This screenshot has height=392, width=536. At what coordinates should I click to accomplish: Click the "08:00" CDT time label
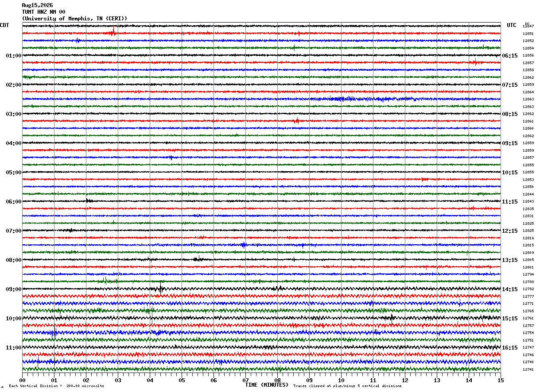pos(14,260)
